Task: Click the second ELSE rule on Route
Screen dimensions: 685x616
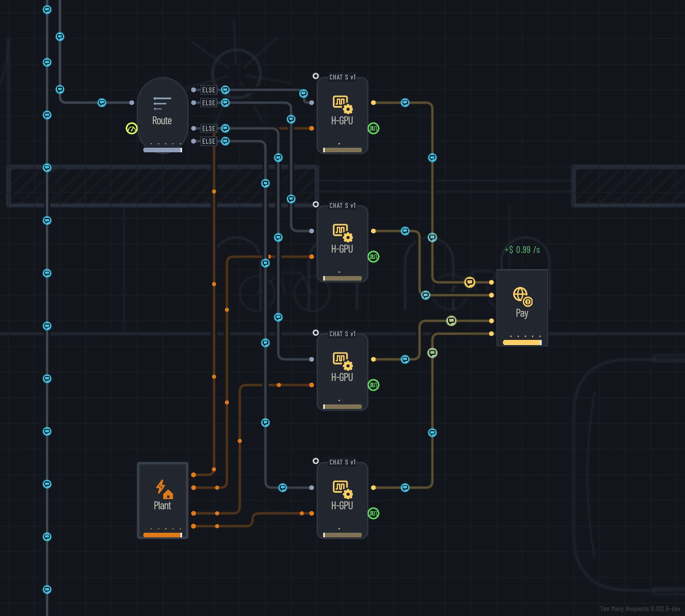Action: click(x=209, y=103)
